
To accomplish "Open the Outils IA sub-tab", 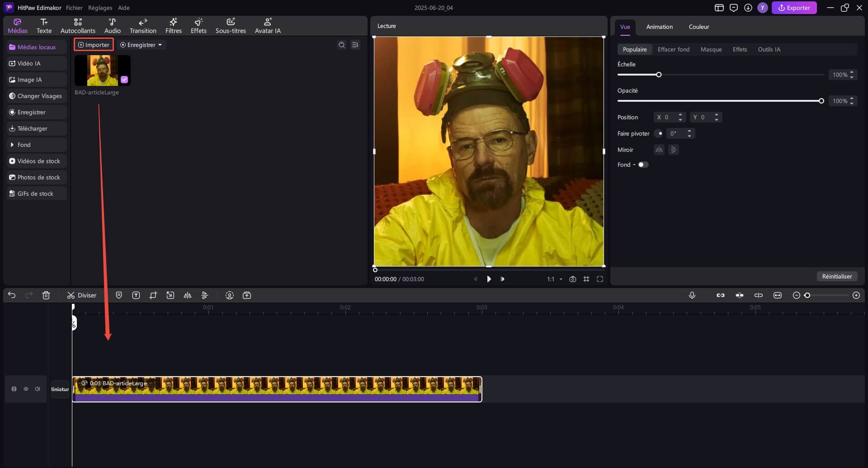I will tap(769, 49).
